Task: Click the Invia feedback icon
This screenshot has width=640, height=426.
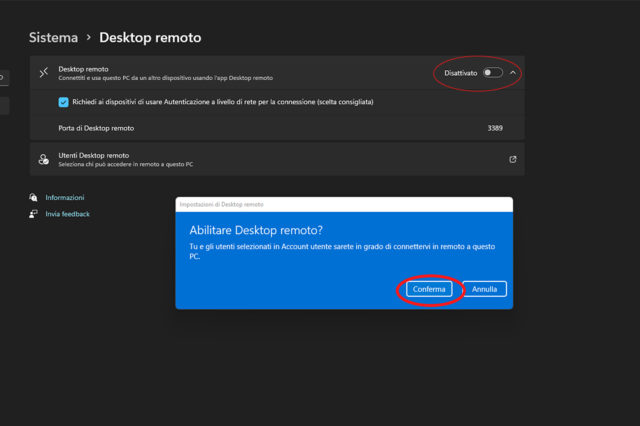Action: tap(34, 214)
